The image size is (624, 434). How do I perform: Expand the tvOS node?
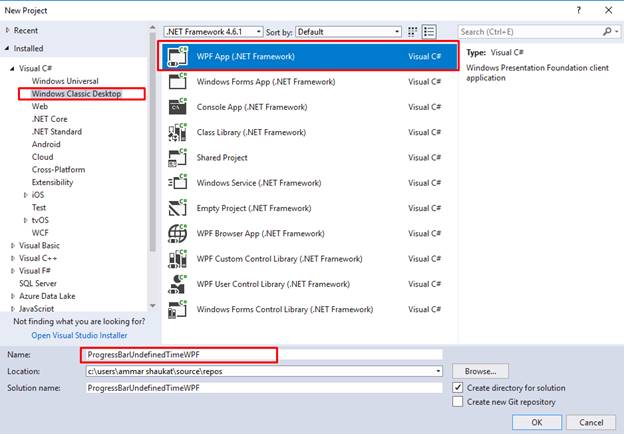coord(25,220)
